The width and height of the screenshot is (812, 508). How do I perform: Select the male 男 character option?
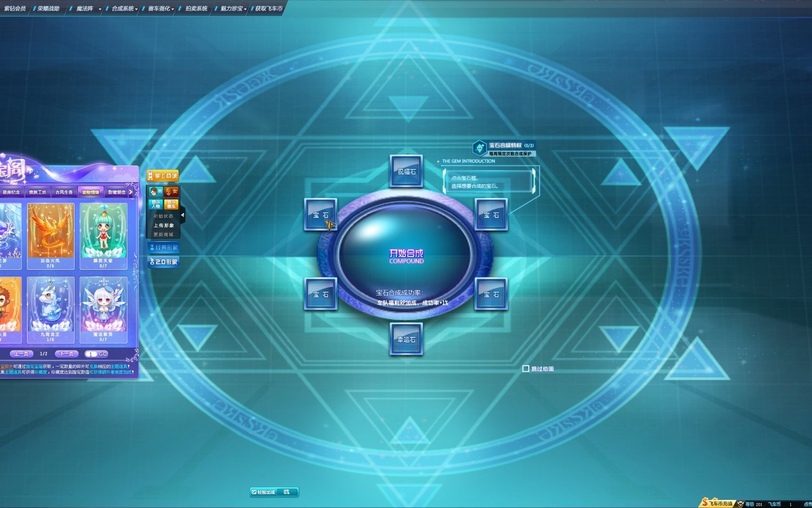[x=156, y=191]
